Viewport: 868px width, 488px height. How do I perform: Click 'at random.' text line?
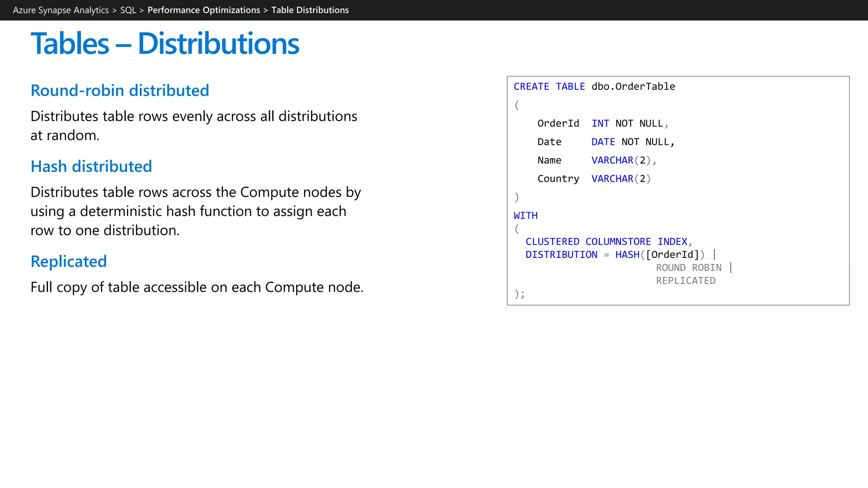coord(65,135)
